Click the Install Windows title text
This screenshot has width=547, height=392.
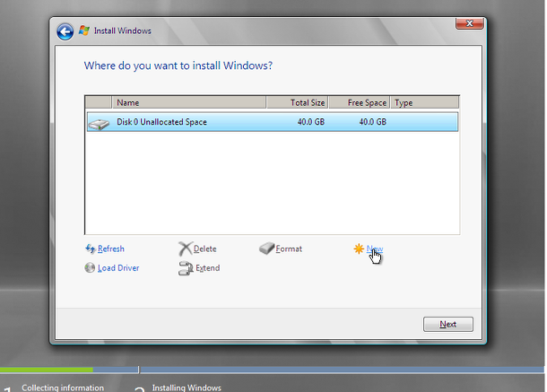pyautogui.click(x=123, y=30)
